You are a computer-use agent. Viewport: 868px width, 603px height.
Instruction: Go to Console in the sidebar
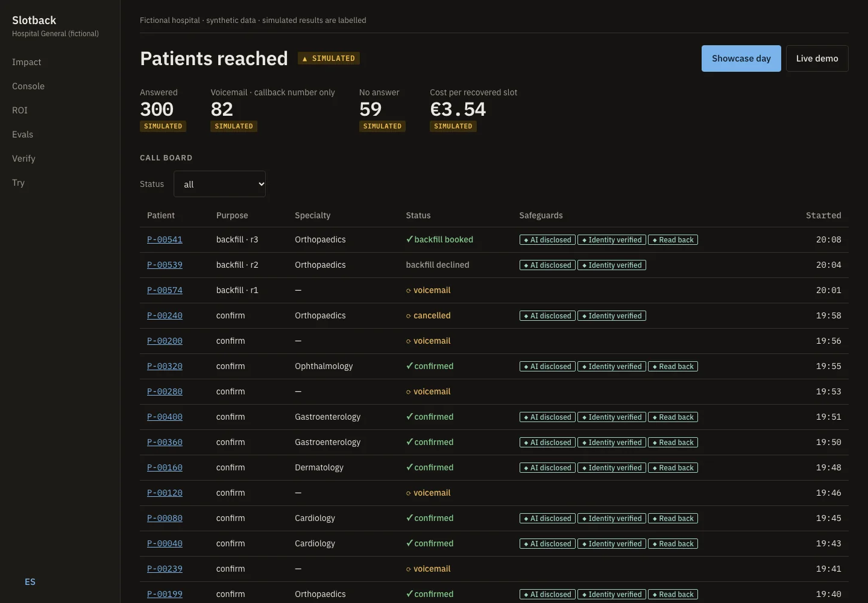click(28, 86)
